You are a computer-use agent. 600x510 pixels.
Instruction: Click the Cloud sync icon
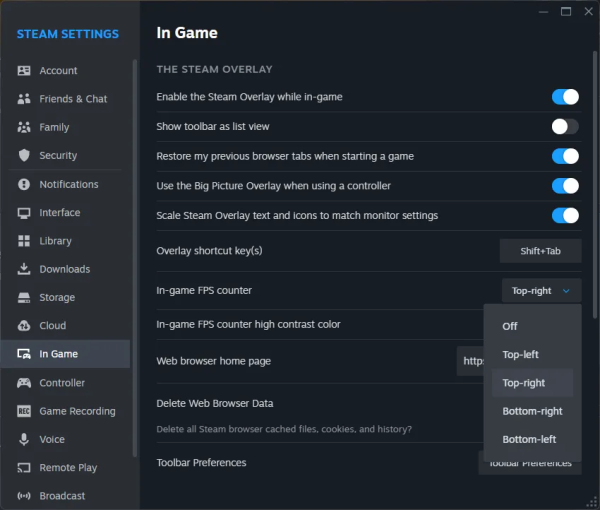24,326
